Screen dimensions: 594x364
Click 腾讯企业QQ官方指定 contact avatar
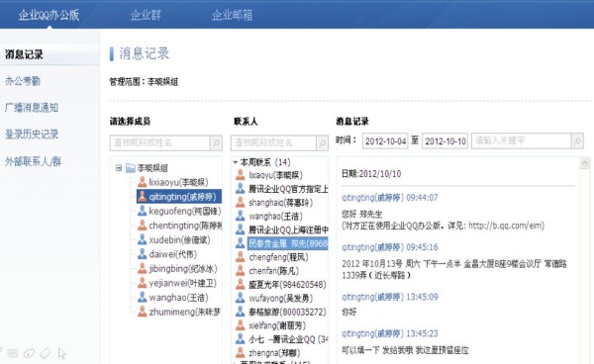tap(241, 189)
